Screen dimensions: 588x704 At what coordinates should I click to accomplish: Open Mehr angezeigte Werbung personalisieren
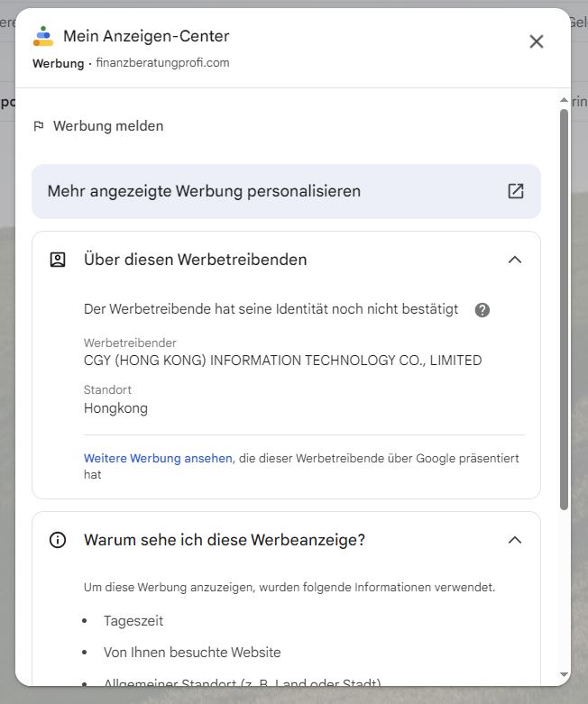tap(286, 191)
